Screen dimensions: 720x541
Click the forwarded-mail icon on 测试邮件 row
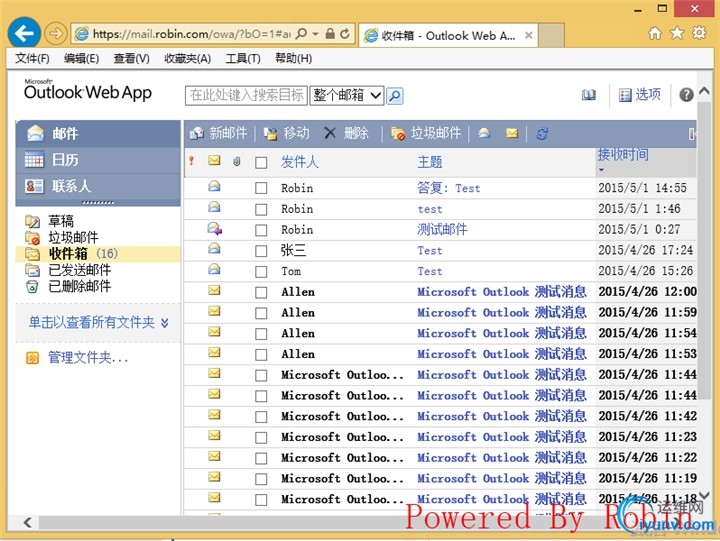click(x=214, y=228)
